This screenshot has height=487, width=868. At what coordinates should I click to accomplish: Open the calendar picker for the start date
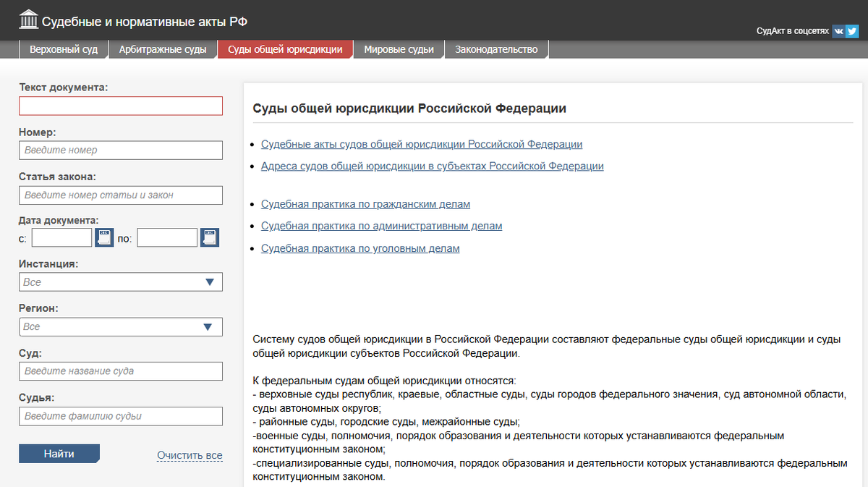click(x=103, y=237)
